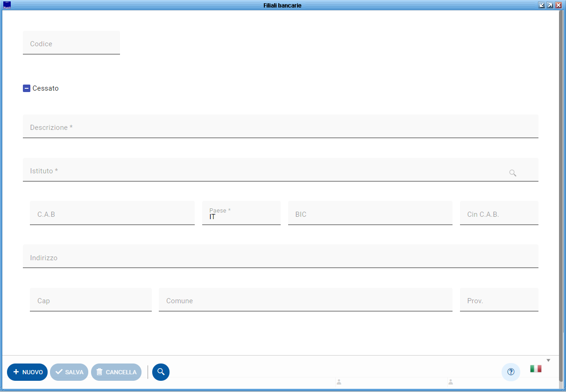Focus the BIC input field

370,214
